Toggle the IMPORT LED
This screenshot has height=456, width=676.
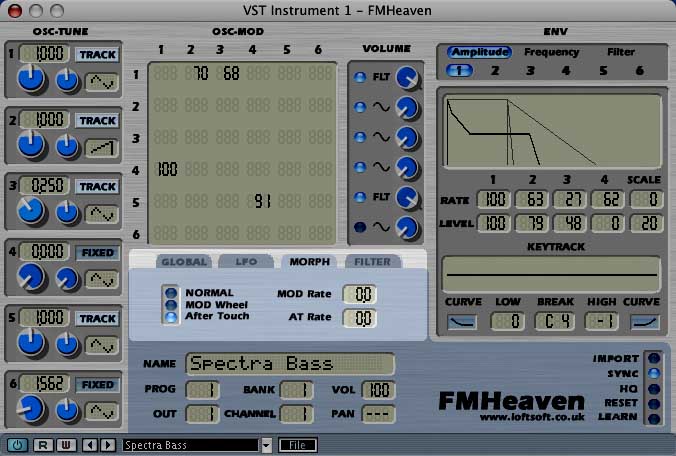click(x=654, y=358)
